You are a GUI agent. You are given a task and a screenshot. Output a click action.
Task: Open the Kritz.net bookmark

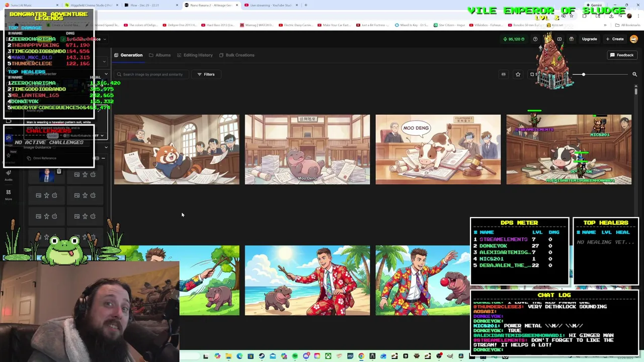pyautogui.click(x=555, y=25)
